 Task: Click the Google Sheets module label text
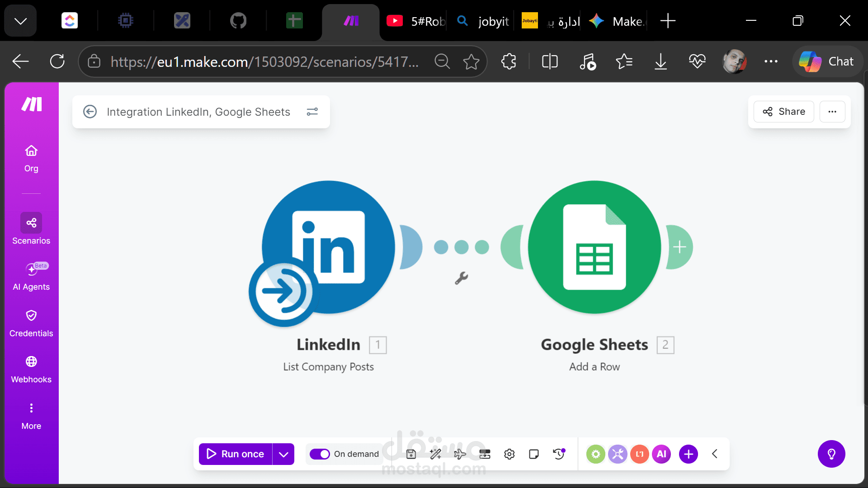pos(594,345)
